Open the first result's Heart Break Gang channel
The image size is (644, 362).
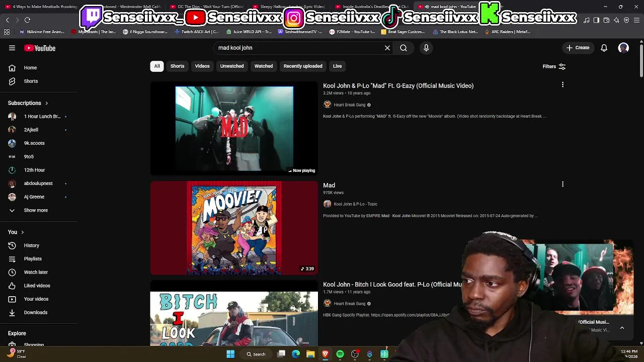pos(350,105)
